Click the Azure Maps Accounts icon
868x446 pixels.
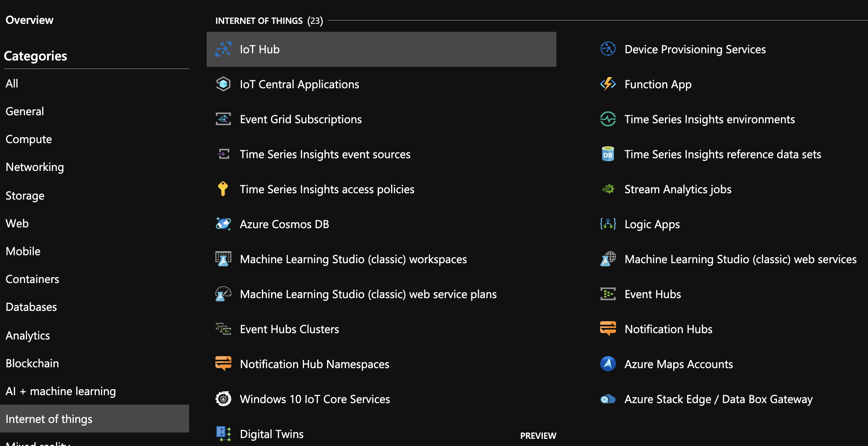[x=608, y=364]
